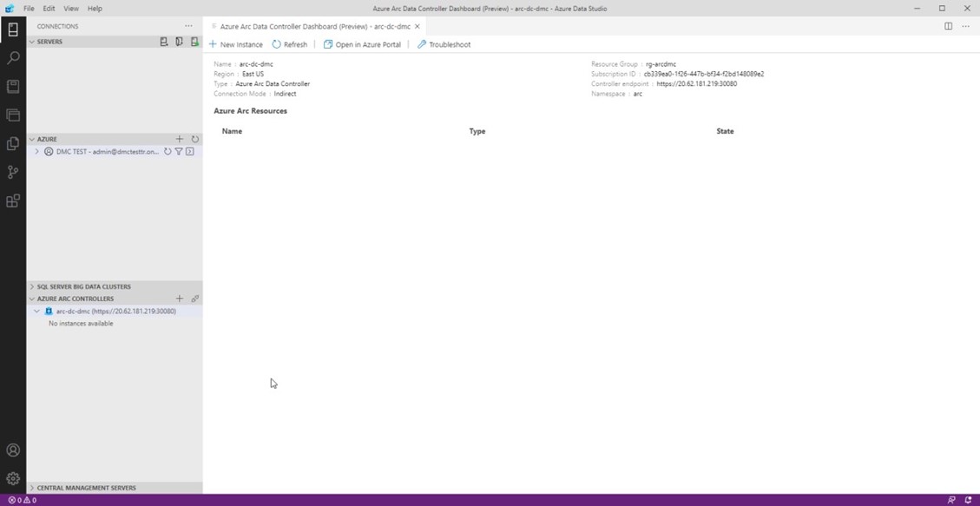This screenshot has height=506, width=980.
Task: Open the Accounts icon in activity bar
Action: point(12,450)
